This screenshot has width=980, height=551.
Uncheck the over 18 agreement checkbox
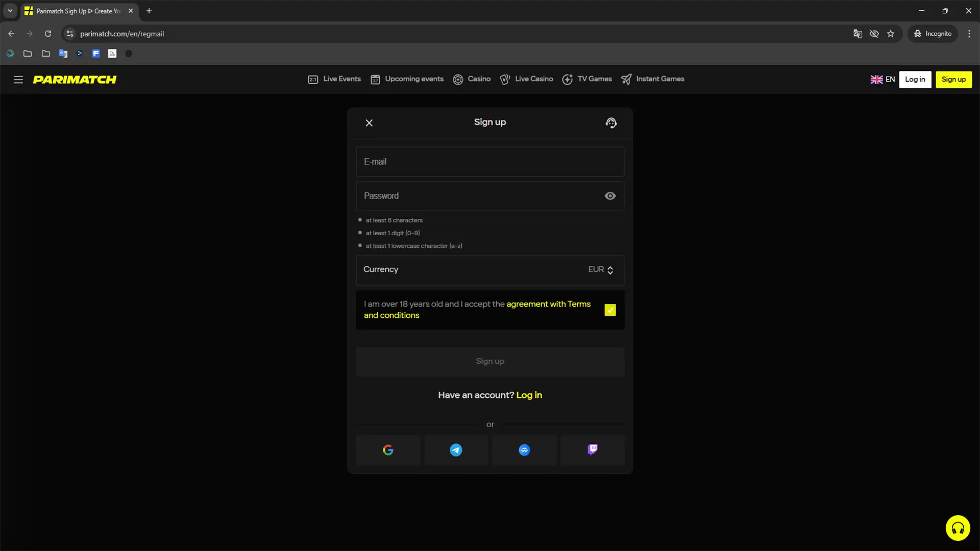610,310
